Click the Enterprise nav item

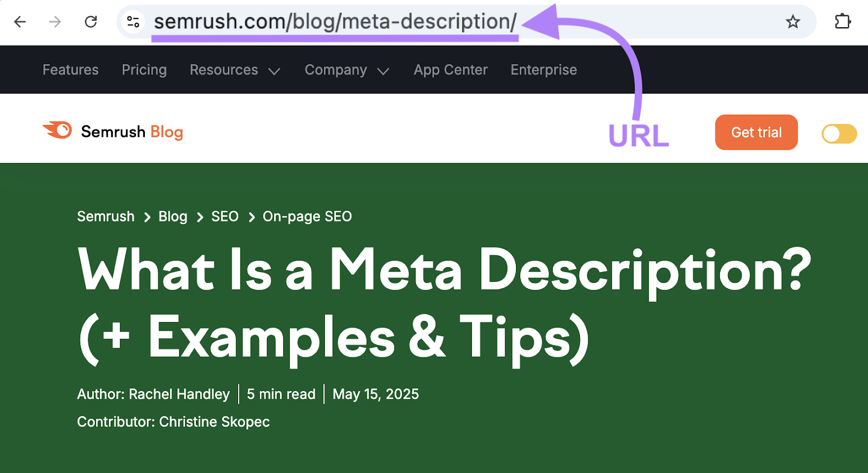tap(543, 70)
